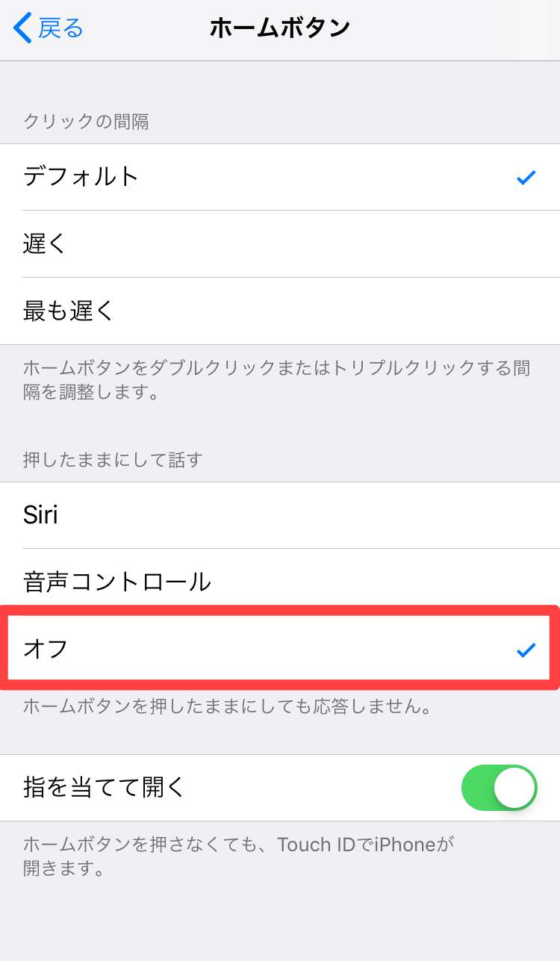This screenshot has height=961, width=560.
Task: Tap the blue back chevron icon
Action: (x=22, y=28)
